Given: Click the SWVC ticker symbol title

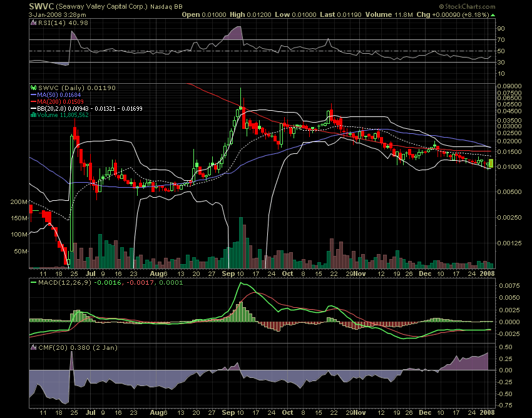Looking at the screenshot, I should point(41,6).
